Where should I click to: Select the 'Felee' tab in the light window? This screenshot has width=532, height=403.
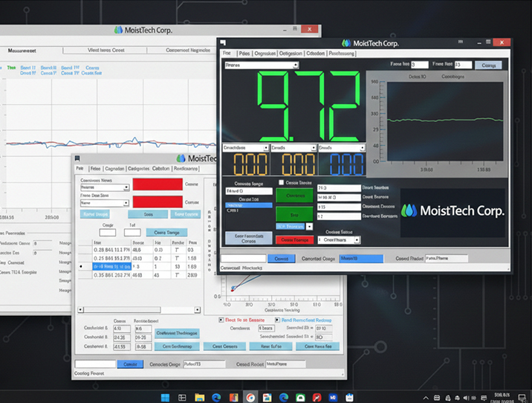pos(95,168)
